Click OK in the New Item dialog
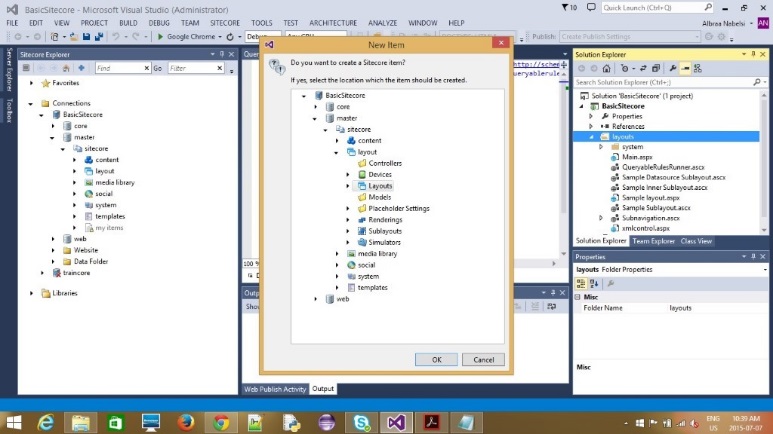The width and height of the screenshot is (773, 434). [x=436, y=360]
